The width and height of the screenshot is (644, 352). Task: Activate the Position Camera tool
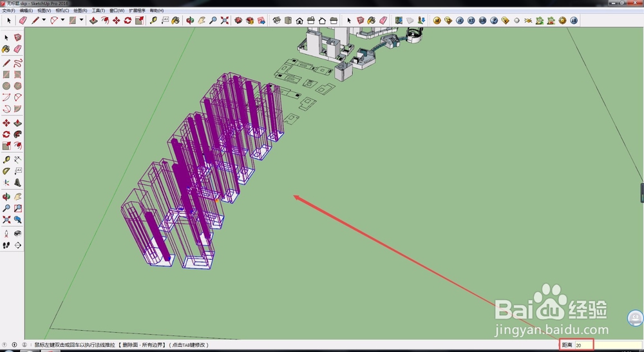(x=6, y=233)
